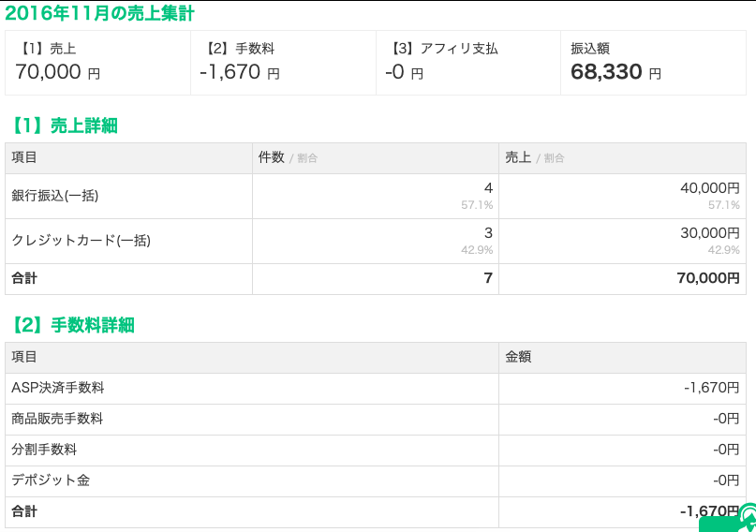Select the ASP決済手数料 row label
This screenshot has width=756, height=532.
(x=57, y=388)
